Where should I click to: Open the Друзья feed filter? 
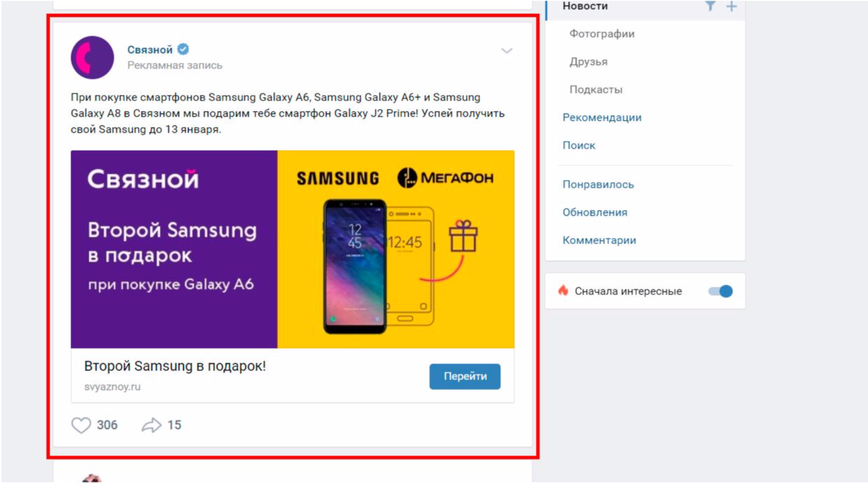[x=588, y=62]
